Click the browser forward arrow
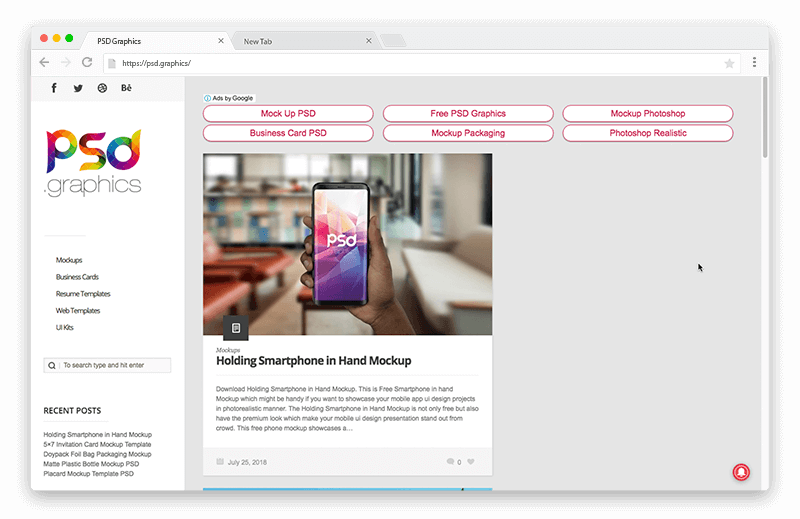The width and height of the screenshot is (800, 519). 66,62
